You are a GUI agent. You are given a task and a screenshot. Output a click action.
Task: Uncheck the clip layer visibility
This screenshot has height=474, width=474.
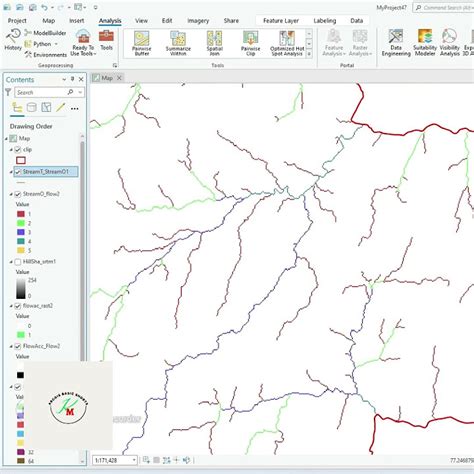[x=18, y=149]
